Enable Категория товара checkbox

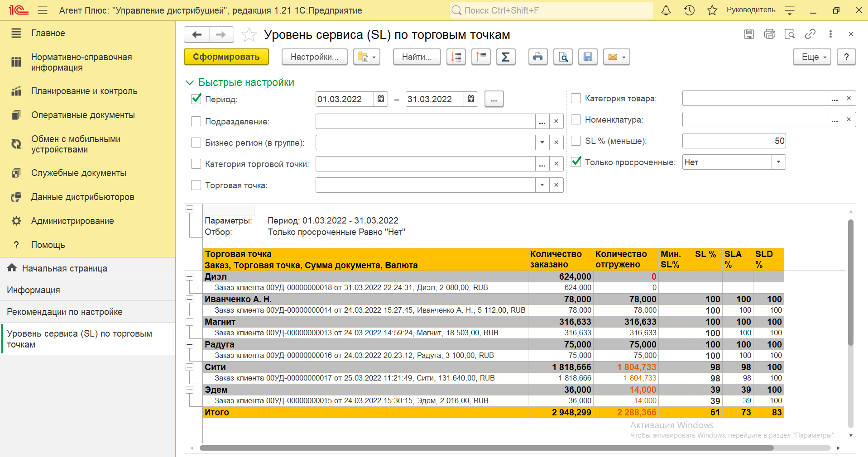click(x=576, y=98)
